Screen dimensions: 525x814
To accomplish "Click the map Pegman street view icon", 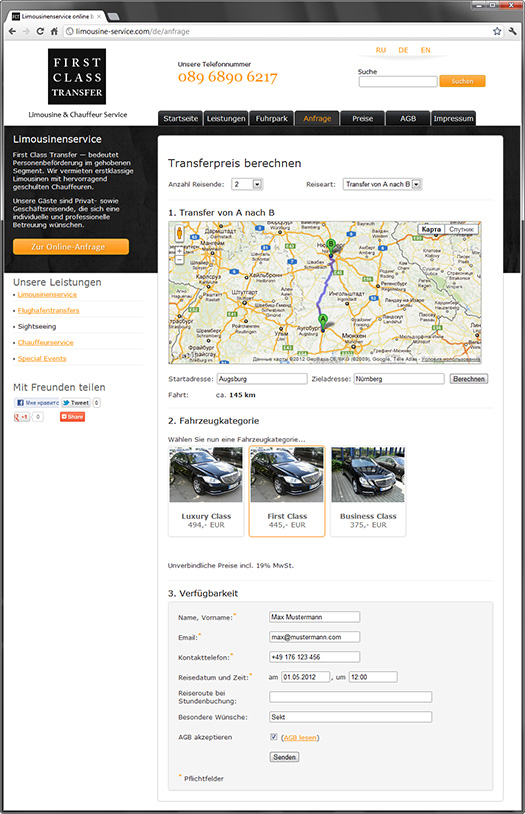I will [x=179, y=233].
